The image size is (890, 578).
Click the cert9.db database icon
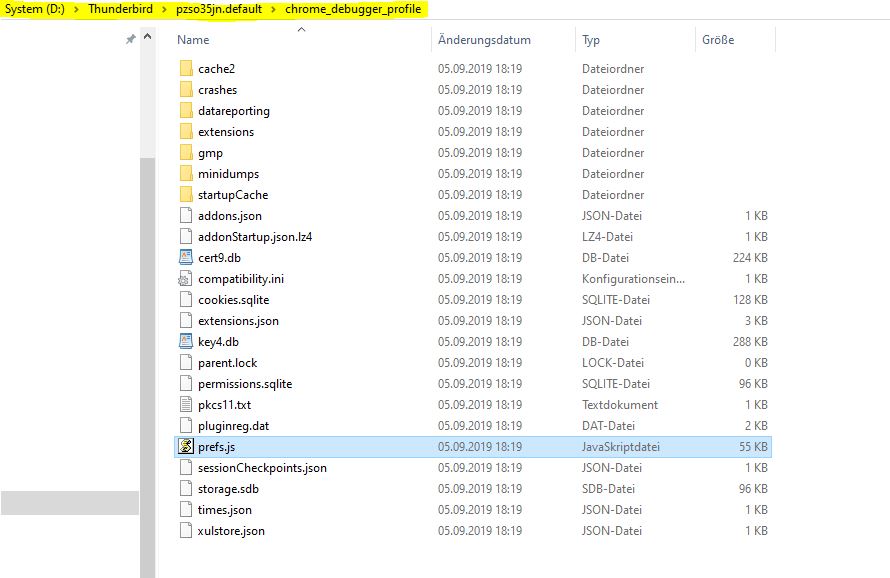(x=186, y=258)
